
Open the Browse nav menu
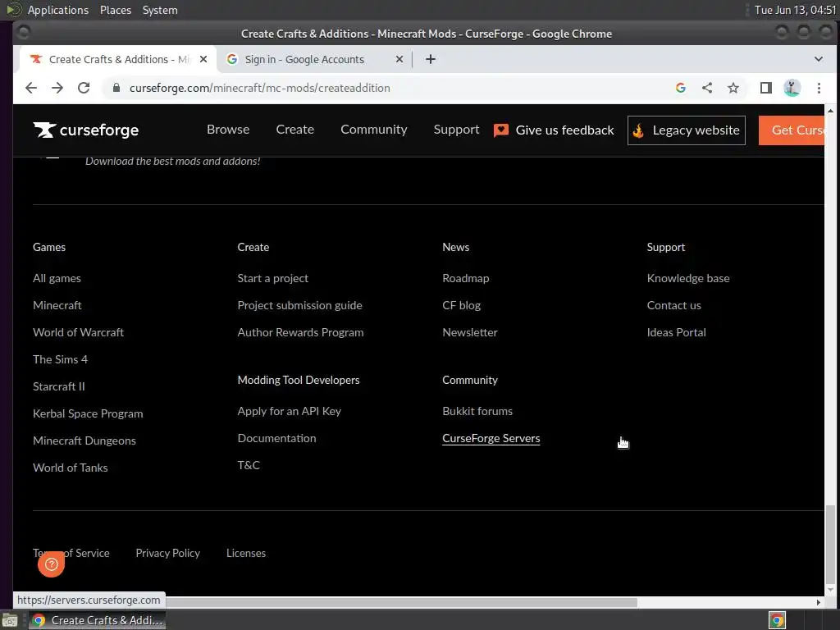(228, 130)
